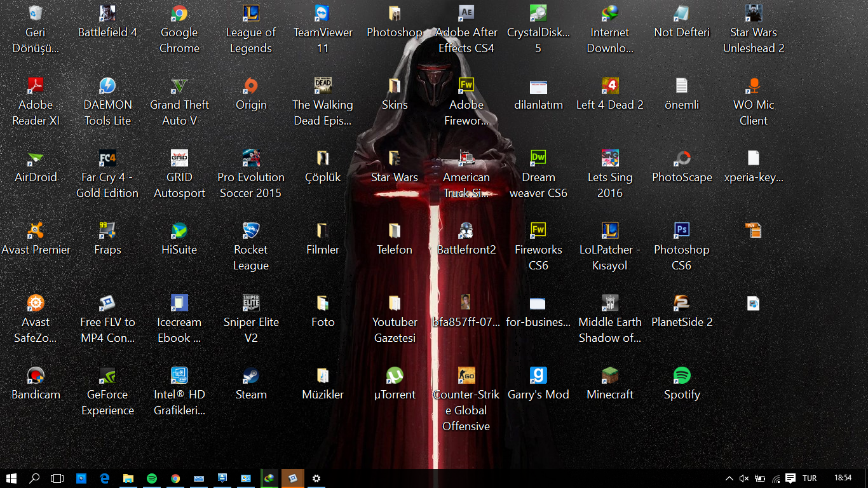Switch the TUR input language indicator
868x488 pixels.
810,478
